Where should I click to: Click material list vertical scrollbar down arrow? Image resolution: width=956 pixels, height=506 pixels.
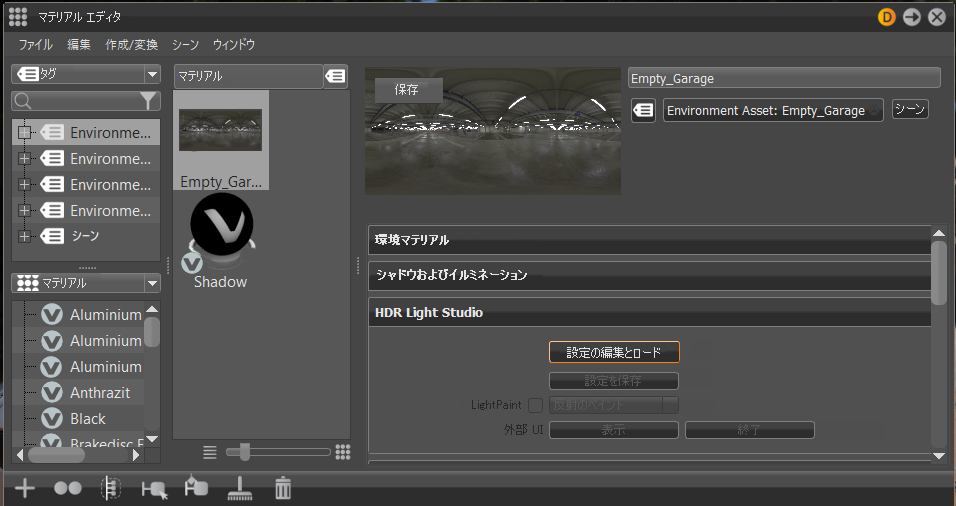[x=152, y=438]
